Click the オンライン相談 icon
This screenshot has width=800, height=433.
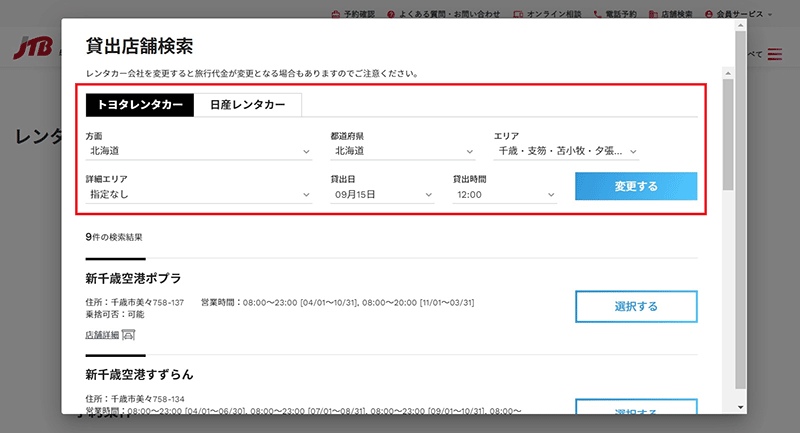(516, 16)
